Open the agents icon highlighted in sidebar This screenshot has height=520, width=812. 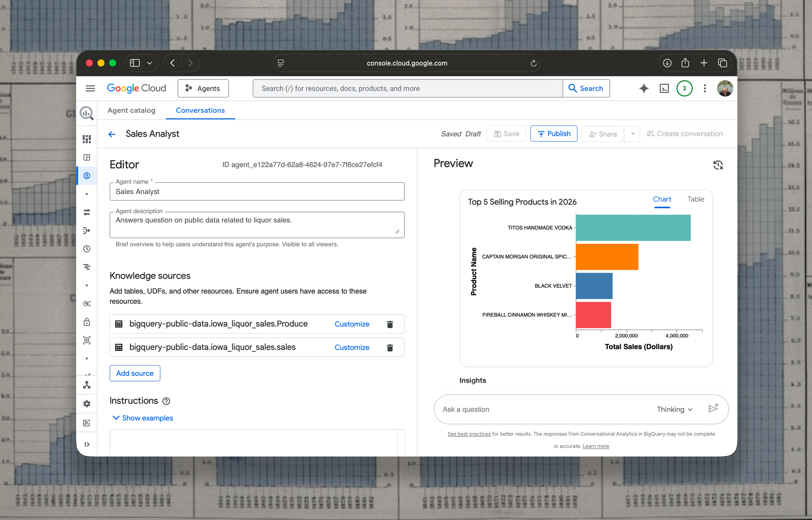click(87, 175)
